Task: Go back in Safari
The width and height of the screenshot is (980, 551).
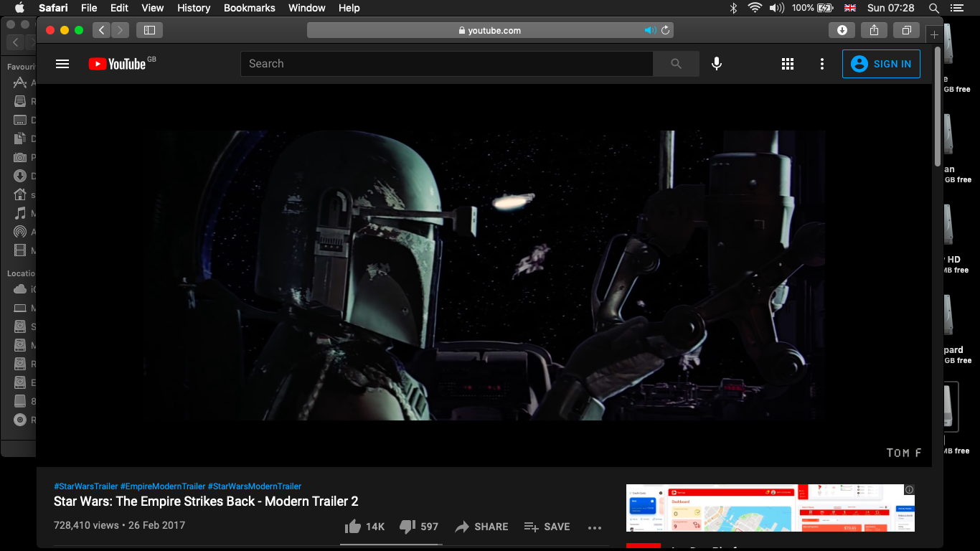Action: (101, 30)
